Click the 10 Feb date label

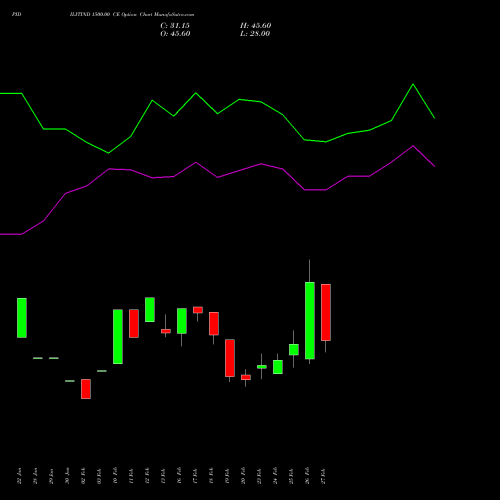point(115,476)
